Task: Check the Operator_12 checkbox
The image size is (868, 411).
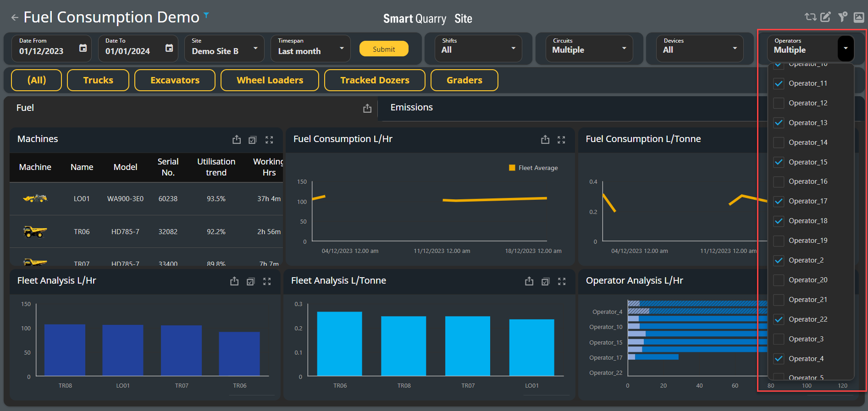Action: pyautogui.click(x=779, y=103)
